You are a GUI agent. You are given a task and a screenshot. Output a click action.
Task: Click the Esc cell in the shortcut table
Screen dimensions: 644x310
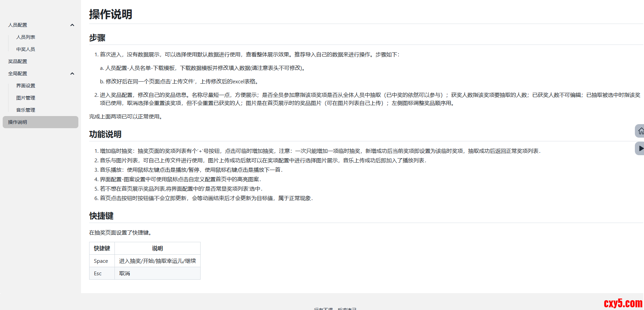(98, 274)
